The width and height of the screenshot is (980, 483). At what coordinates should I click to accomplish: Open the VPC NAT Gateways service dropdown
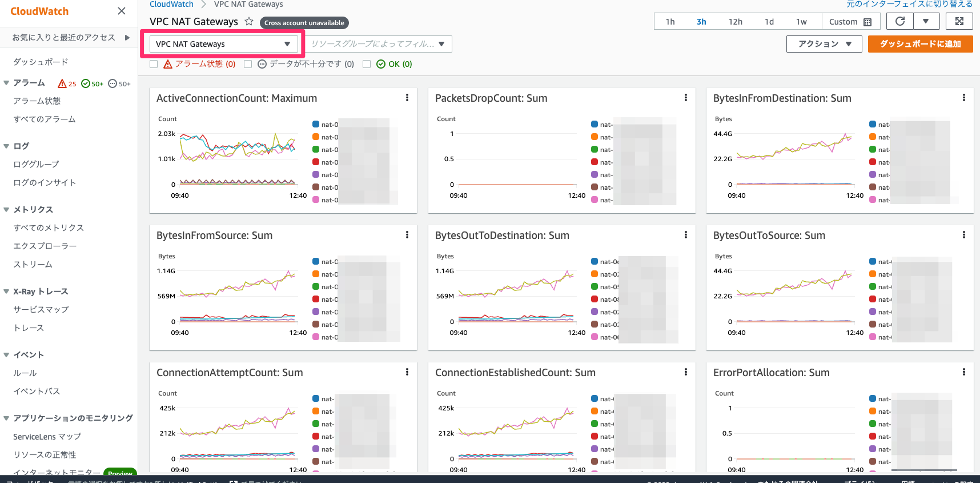point(223,44)
